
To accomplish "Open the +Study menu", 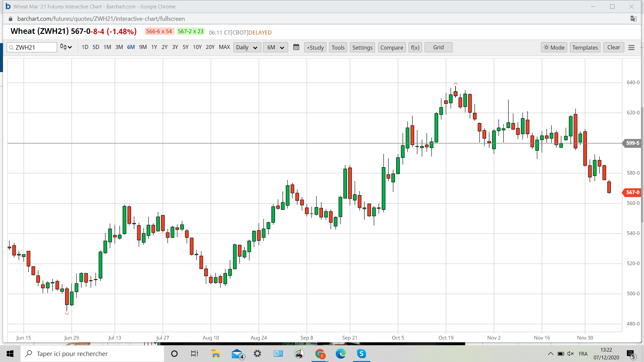I will pyautogui.click(x=315, y=48).
